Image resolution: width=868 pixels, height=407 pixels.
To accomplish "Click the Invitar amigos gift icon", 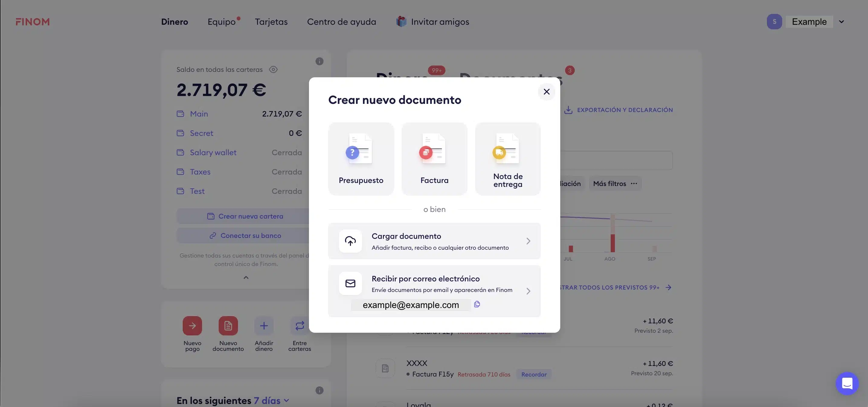I will click(401, 21).
